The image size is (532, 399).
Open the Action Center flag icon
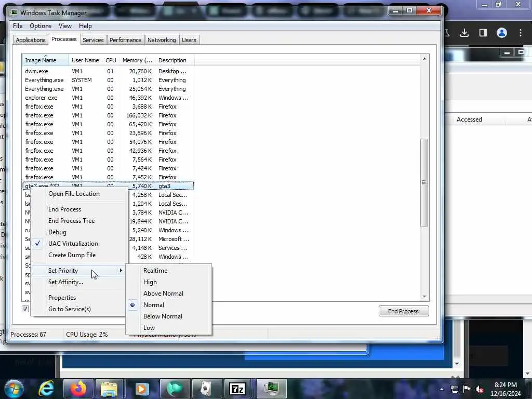coord(467,389)
